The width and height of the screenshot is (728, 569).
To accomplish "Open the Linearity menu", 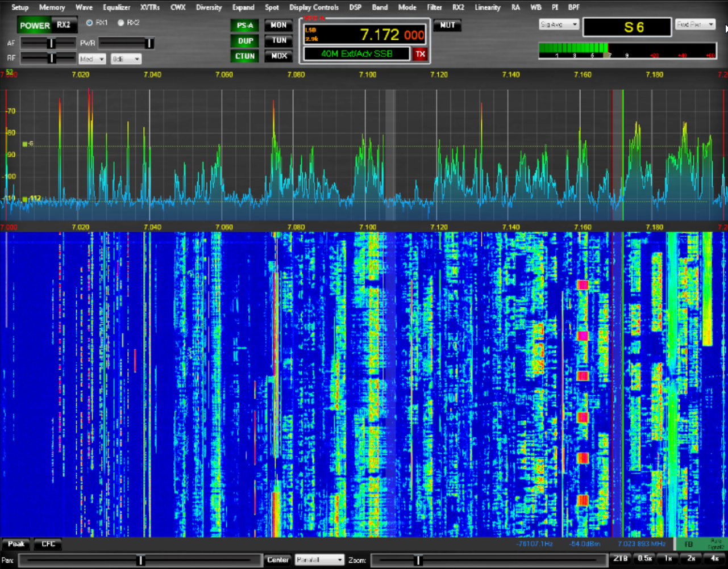I will [x=488, y=7].
